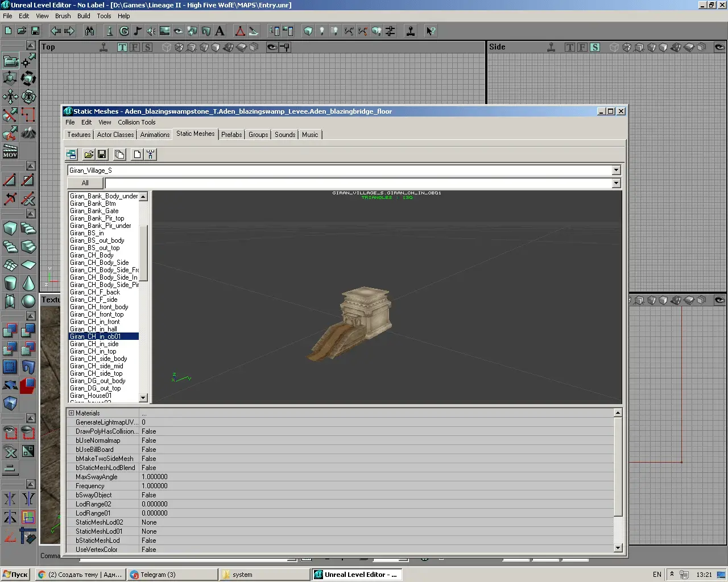
Task: Collapse the first left toolbox section arrow
Action: click(31, 45)
